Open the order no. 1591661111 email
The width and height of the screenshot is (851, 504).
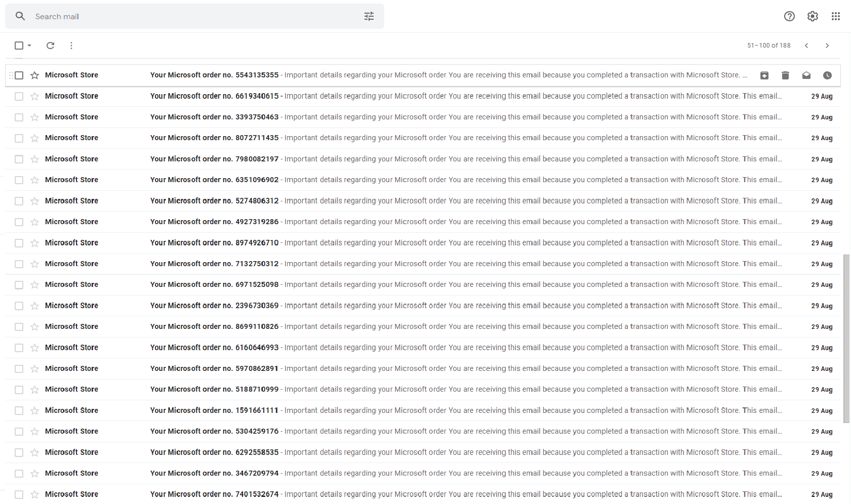point(423,410)
